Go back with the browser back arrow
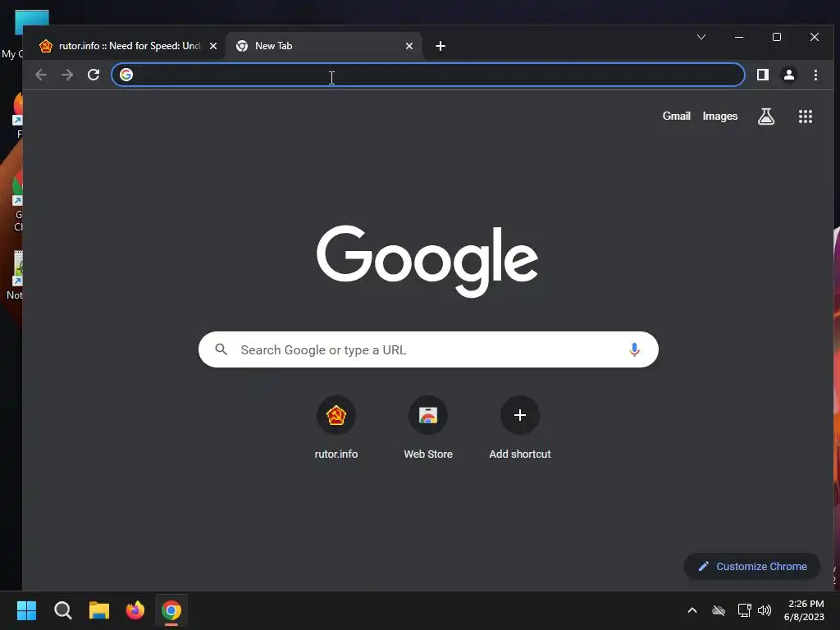The image size is (840, 630). 41,75
